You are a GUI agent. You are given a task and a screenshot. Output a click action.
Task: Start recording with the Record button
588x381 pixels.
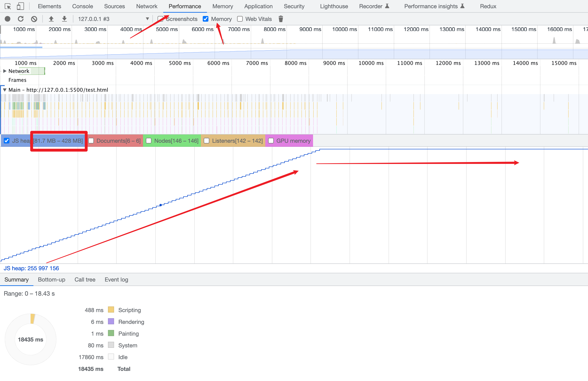[8, 19]
